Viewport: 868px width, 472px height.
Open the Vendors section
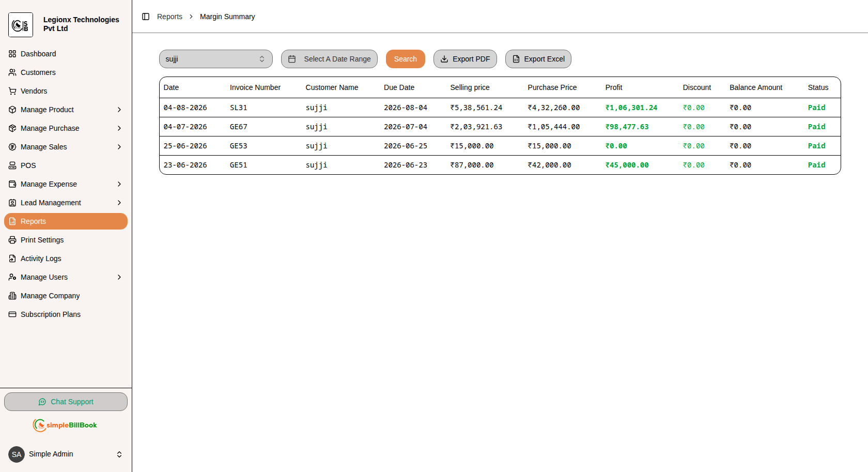tap(66, 91)
